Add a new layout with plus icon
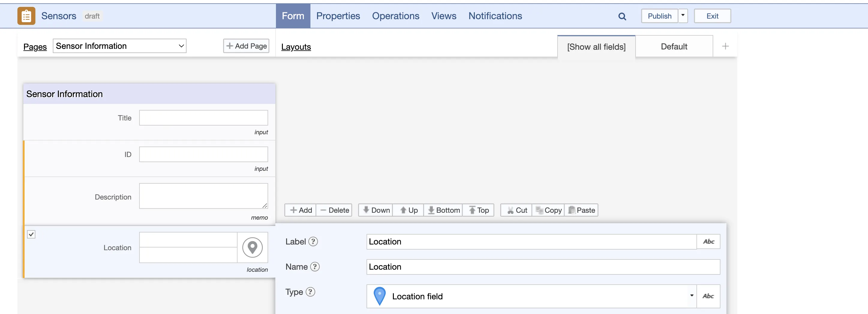 725,46
